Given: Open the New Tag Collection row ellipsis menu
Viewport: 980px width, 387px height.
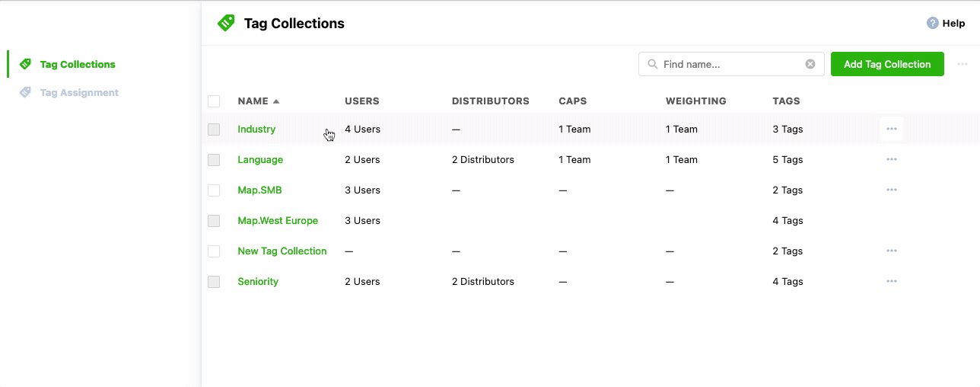Looking at the screenshot, I should tap(892, 251).
